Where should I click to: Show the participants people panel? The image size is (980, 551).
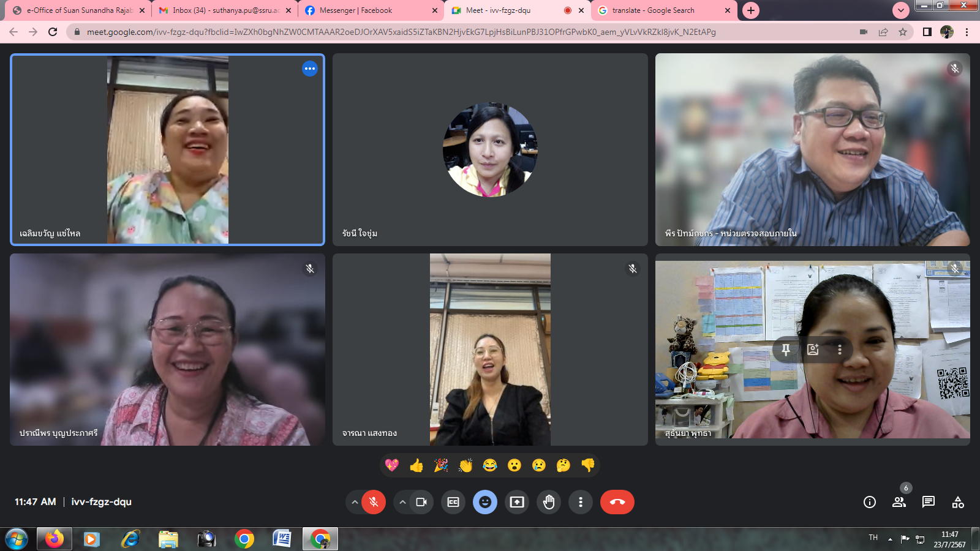point(899,502)
